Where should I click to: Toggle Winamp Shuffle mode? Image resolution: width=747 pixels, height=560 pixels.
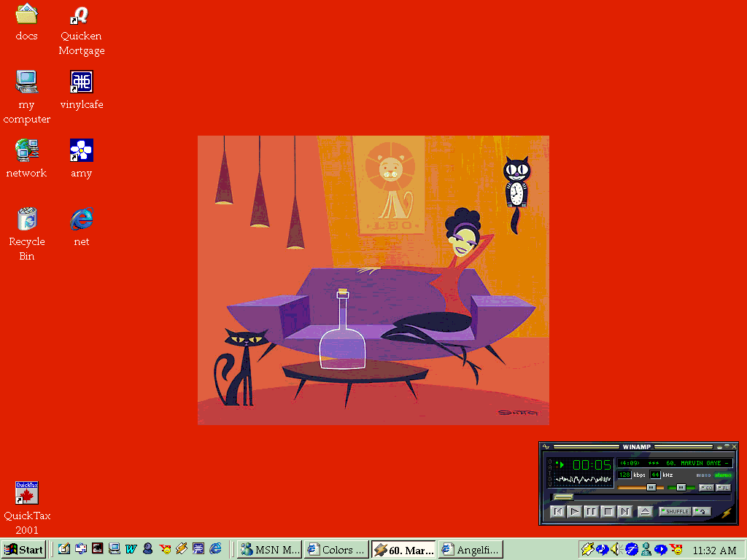[674, 511]
